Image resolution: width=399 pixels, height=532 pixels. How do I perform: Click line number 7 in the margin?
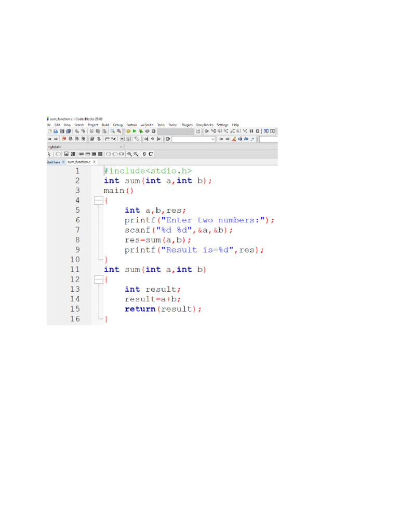click(x=78, y=230)
